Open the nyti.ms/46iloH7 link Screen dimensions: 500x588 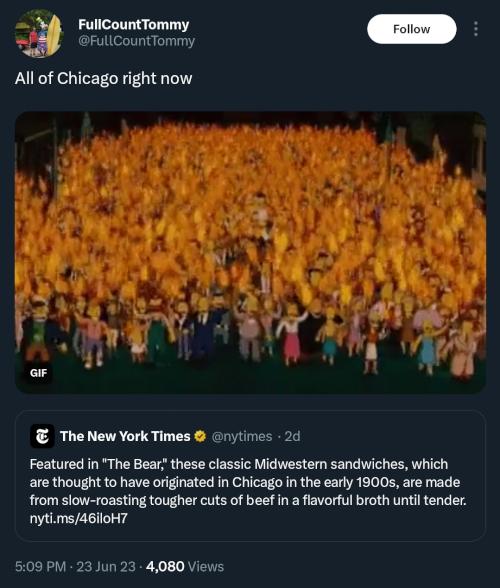(x=79, y=518)
